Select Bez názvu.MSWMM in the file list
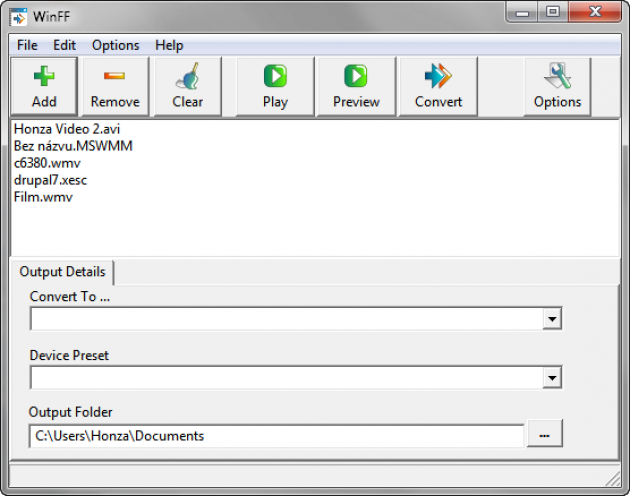This screenshot has height=496, width=630. (x=73, y=146)
